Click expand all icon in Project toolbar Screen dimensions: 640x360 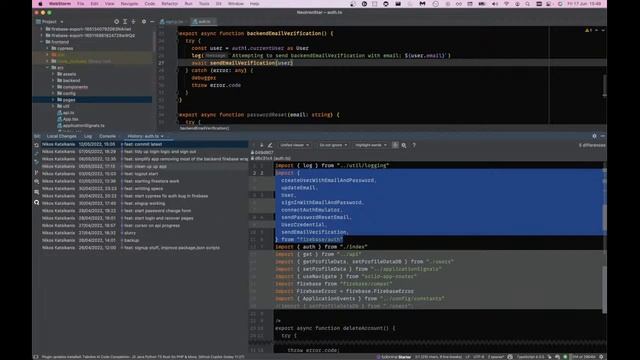pyautogui.click(x=125, y=22)
